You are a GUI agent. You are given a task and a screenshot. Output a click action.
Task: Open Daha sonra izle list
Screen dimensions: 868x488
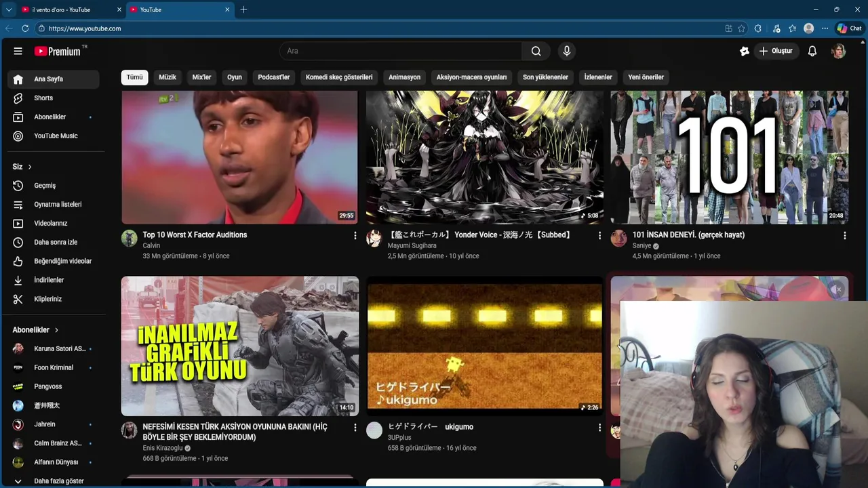pyautogui.click(x=54, y=242)
